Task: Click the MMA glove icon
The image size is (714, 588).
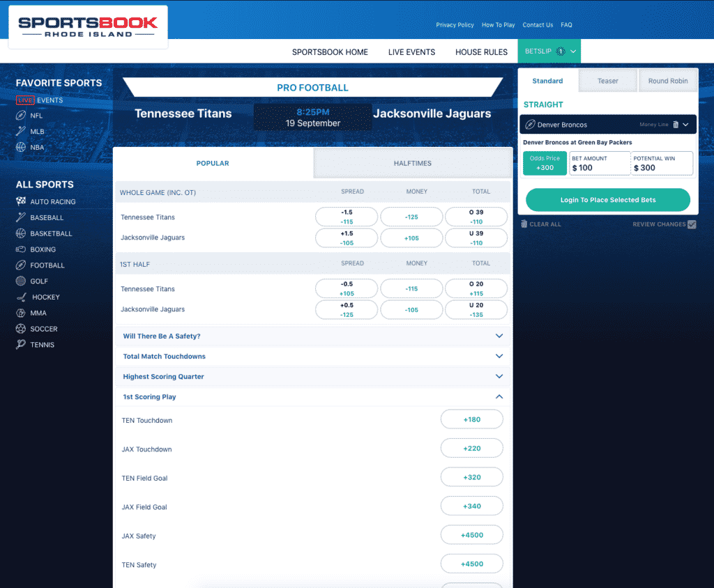Action: [20, 313]
